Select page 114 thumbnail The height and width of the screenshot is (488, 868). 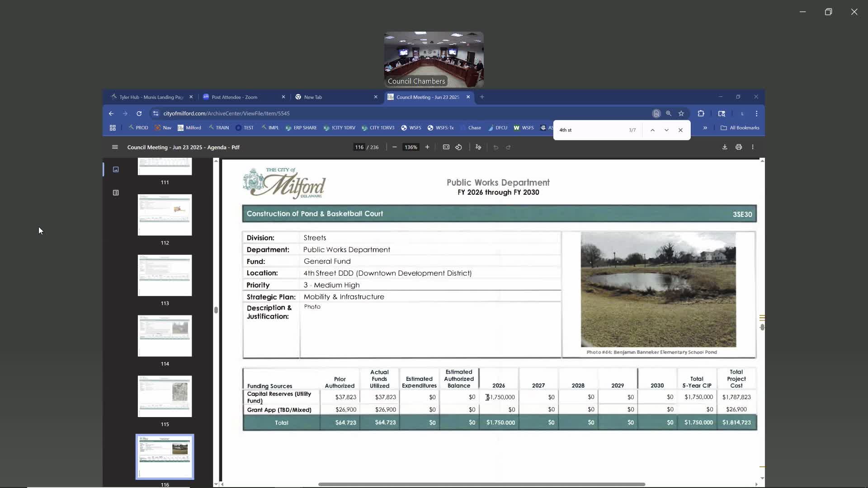point(165,336)
